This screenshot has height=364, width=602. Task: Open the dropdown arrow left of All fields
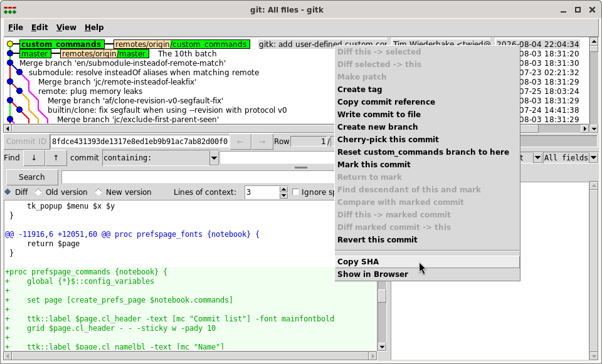[537, 158]
